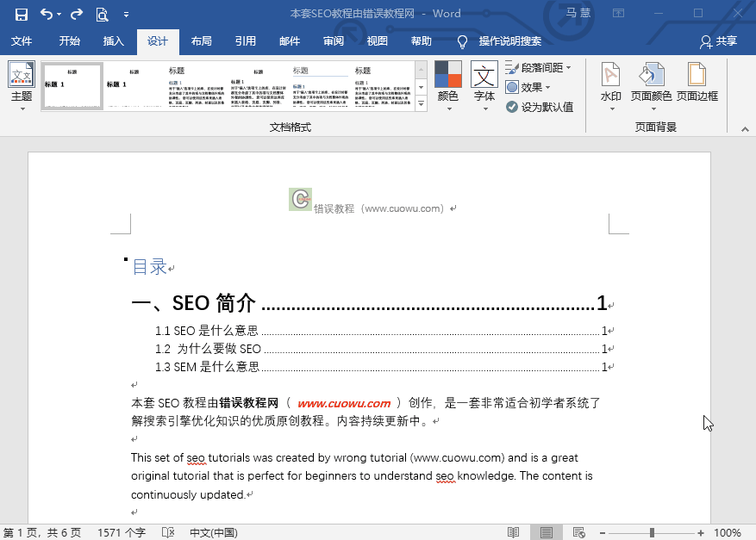This screenshot has width=756, height=540.
Task: Open the 页面颜色 page color menu
Action: click(x=652, y=86)
